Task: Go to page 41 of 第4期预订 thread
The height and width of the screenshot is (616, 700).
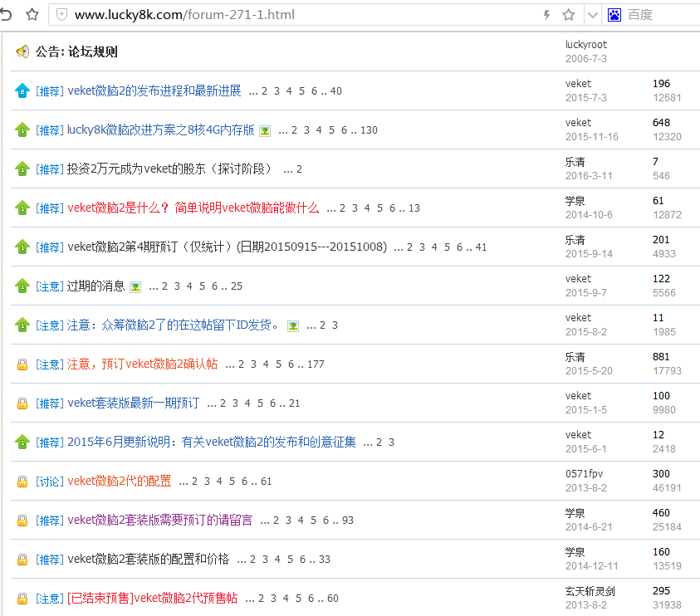Action: pos(481,247)
